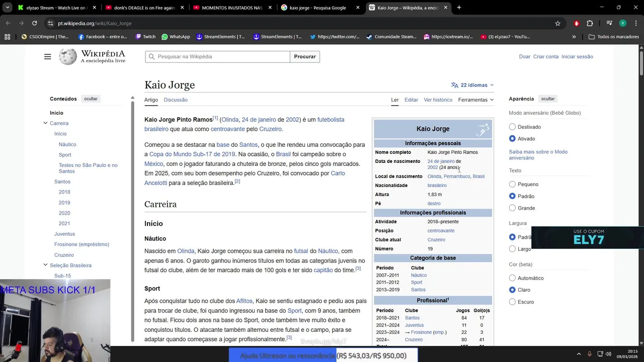Select Ativado for Modo aniversário
644x362 pixels.
pyautogui.click(x=512, y=138)
